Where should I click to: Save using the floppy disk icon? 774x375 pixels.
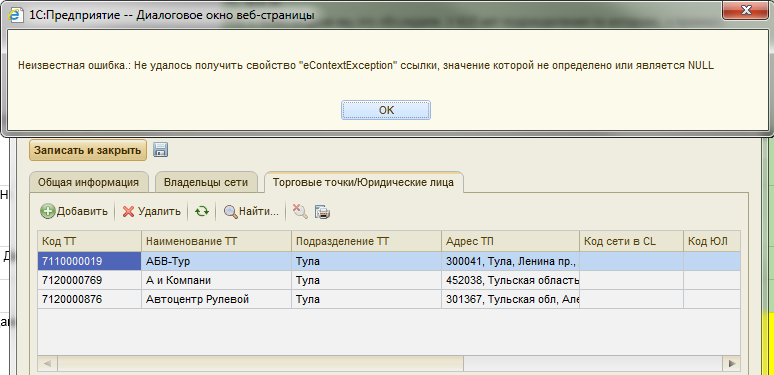pos(160,150)
